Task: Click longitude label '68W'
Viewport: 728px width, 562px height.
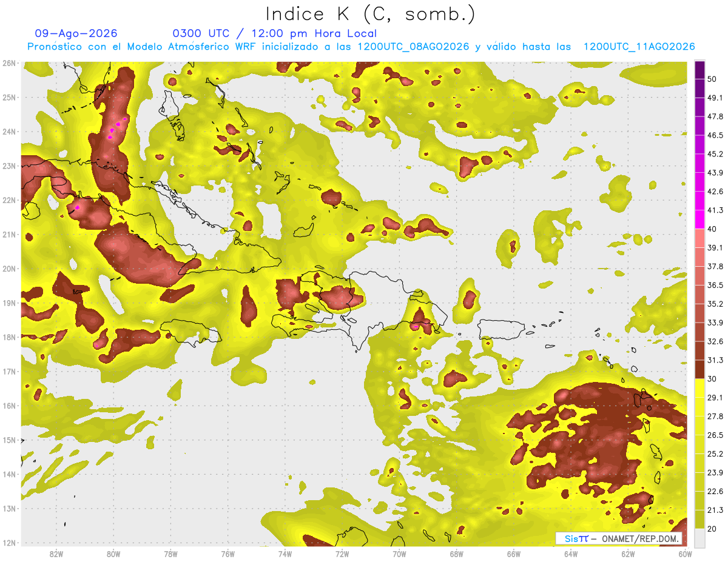Action: pos(456,554)
